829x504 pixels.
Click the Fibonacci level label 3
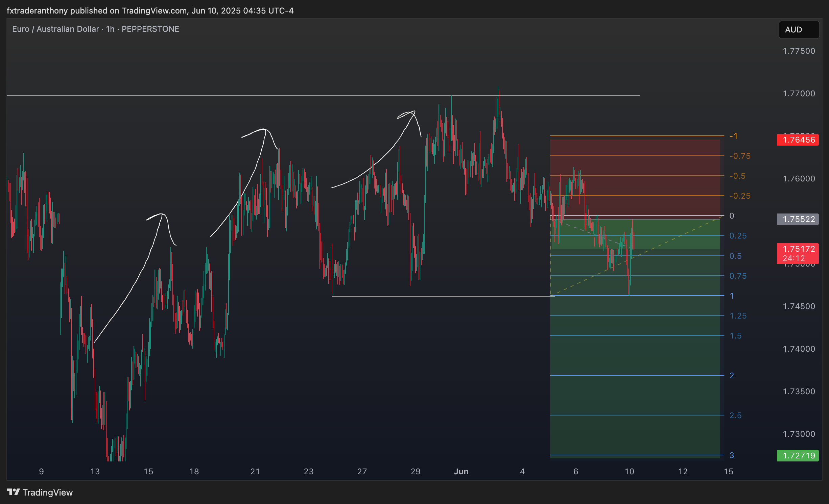(732, 455)
